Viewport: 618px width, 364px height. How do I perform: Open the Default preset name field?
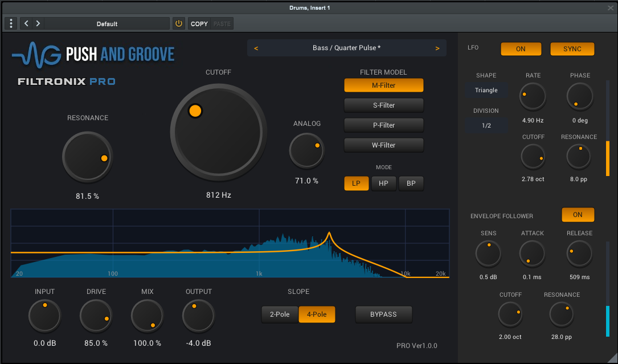(x=107, y=24)
